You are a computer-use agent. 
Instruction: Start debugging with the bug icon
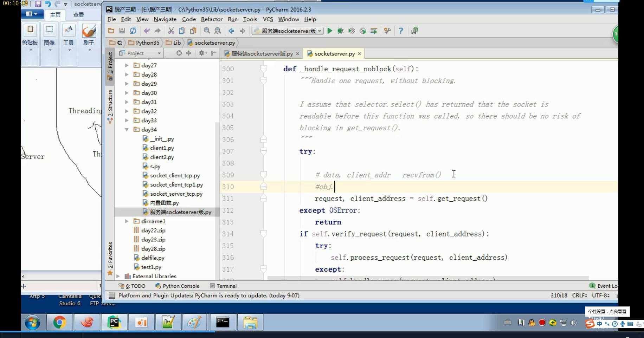click(x=340, y=31)
